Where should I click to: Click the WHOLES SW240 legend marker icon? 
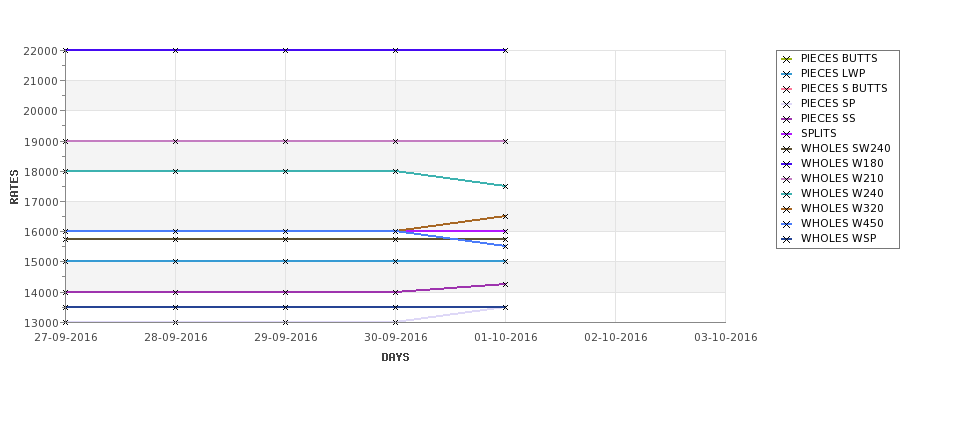pos(787,149)
